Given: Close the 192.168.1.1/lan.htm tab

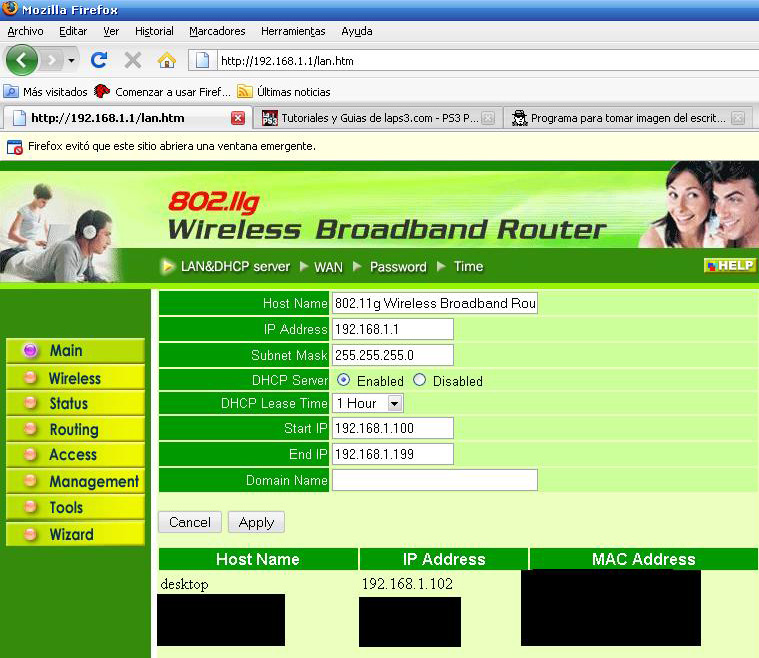Looking at the screenshot, I should click(x=237, y=118).
